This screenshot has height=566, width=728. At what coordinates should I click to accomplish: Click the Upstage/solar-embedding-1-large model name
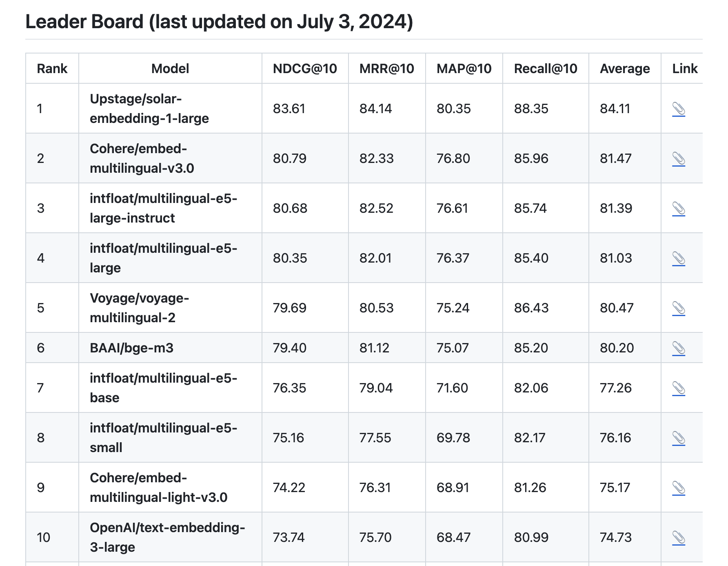click(149, 109)
